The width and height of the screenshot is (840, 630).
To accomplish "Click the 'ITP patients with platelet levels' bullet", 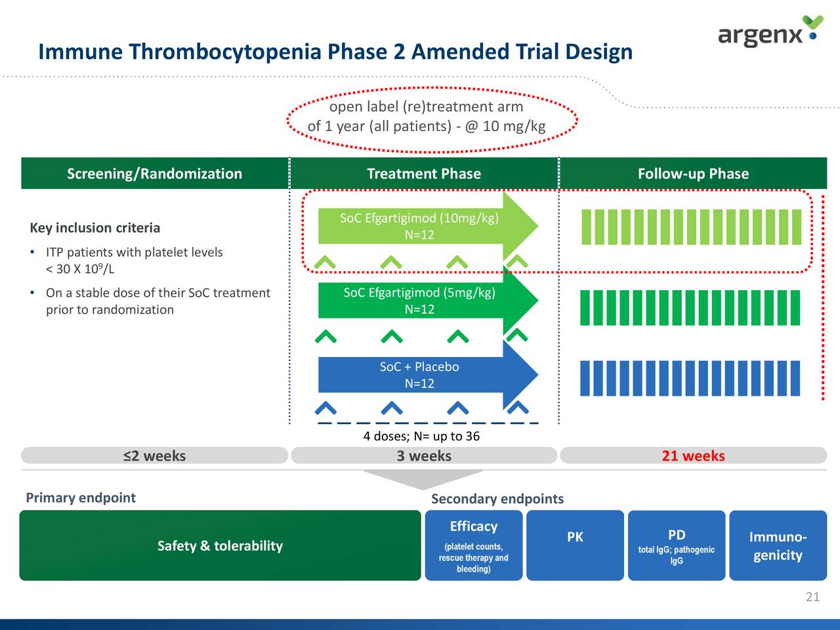I will 134,252.
